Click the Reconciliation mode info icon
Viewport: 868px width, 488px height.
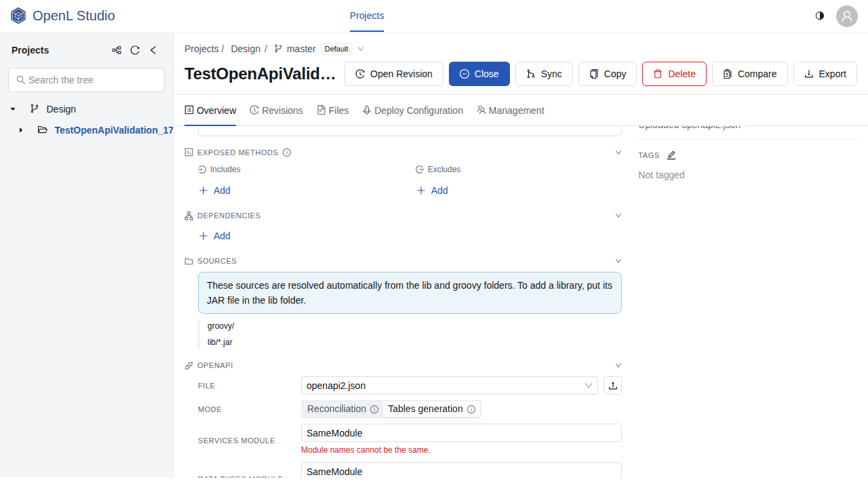[374, 409]
